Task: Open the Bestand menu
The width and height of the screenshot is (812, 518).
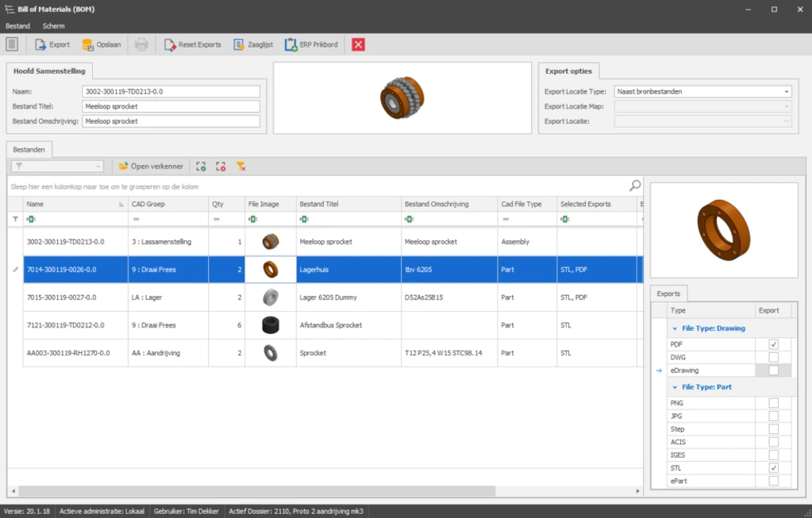Action: click(x=17, y=26)
